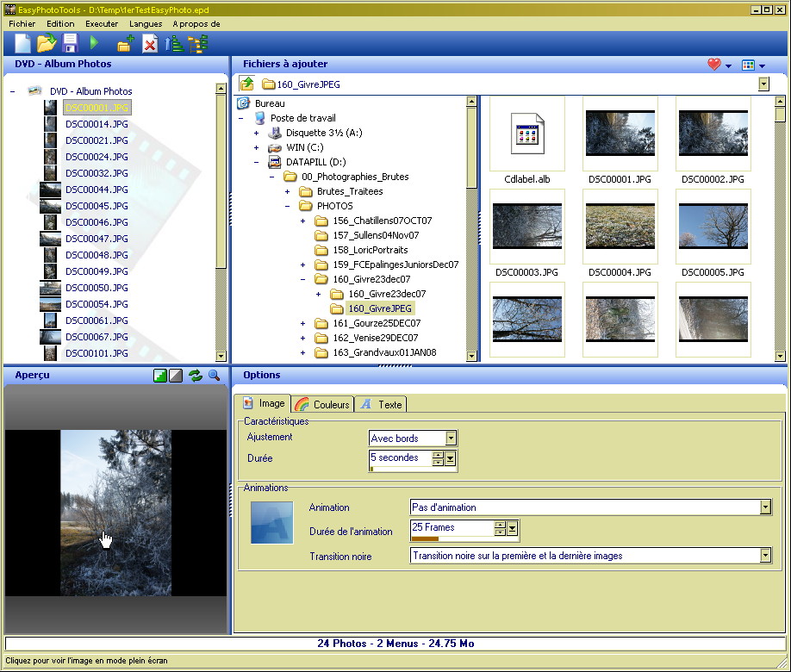Viewport: 791px width, 672px height.
Task: Click the magnifier icon in Aperçu panel
Action: pos(214,376)
